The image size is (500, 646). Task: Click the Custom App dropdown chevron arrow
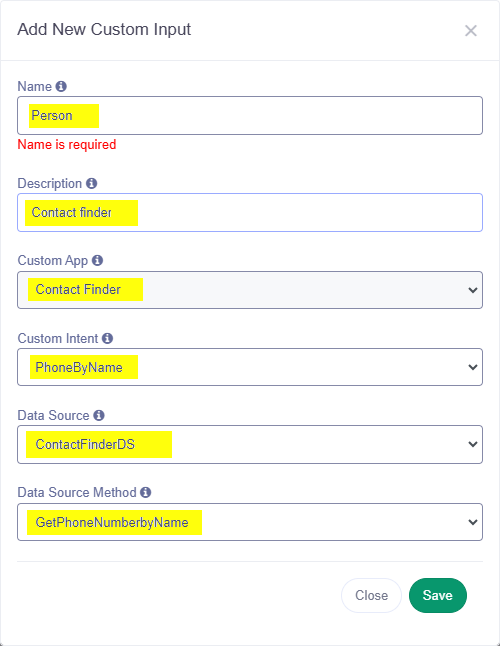(x=473, y=290)
